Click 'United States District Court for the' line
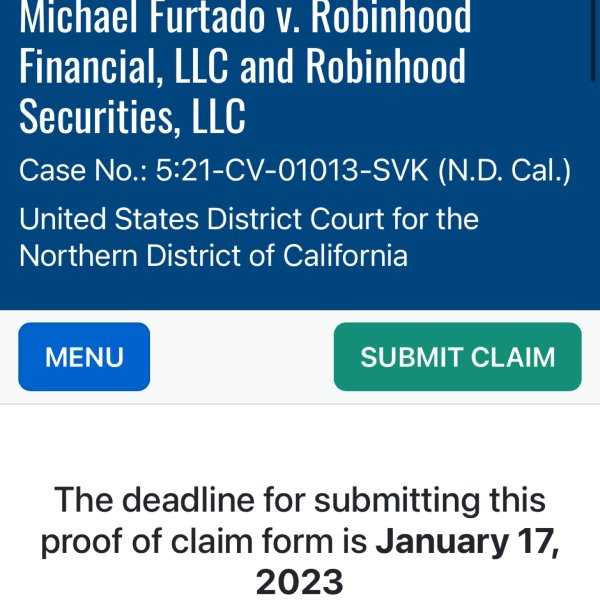This screenshot has height=600, width=600. click(x=249, y=219)
